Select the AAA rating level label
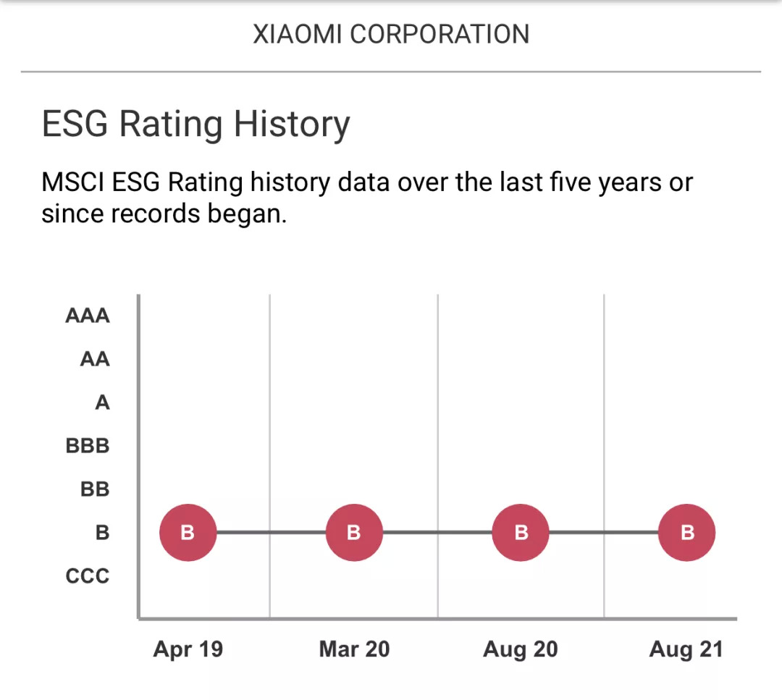The height and width of the screenshot is (700, 782). click(88, 316)
